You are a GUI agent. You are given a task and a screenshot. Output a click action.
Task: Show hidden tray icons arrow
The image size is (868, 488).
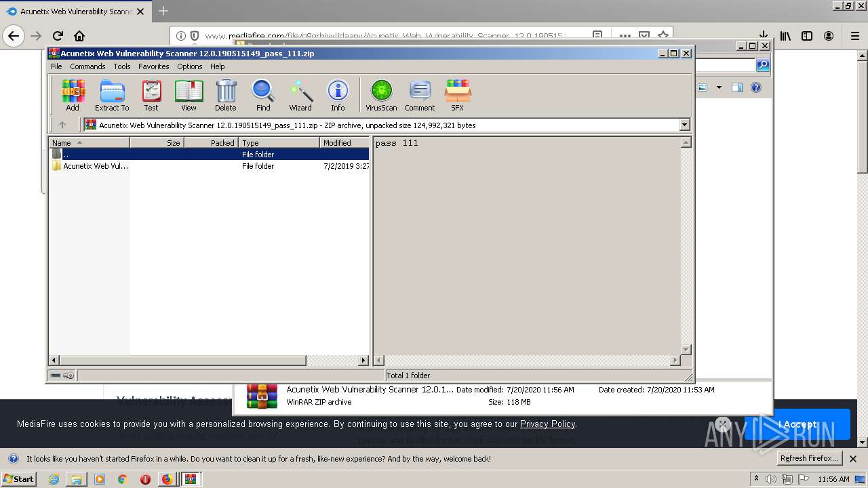[x=757, y=479]
